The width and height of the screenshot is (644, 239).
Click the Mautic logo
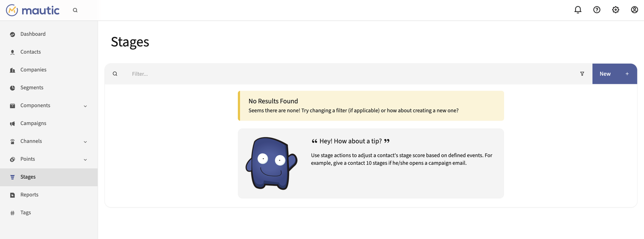click(33, 10)
